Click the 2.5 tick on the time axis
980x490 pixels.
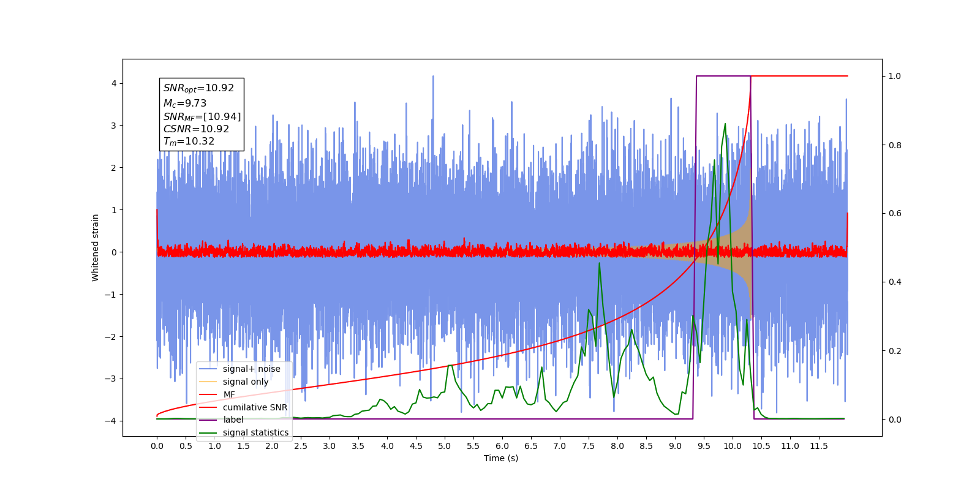point(301,446)
